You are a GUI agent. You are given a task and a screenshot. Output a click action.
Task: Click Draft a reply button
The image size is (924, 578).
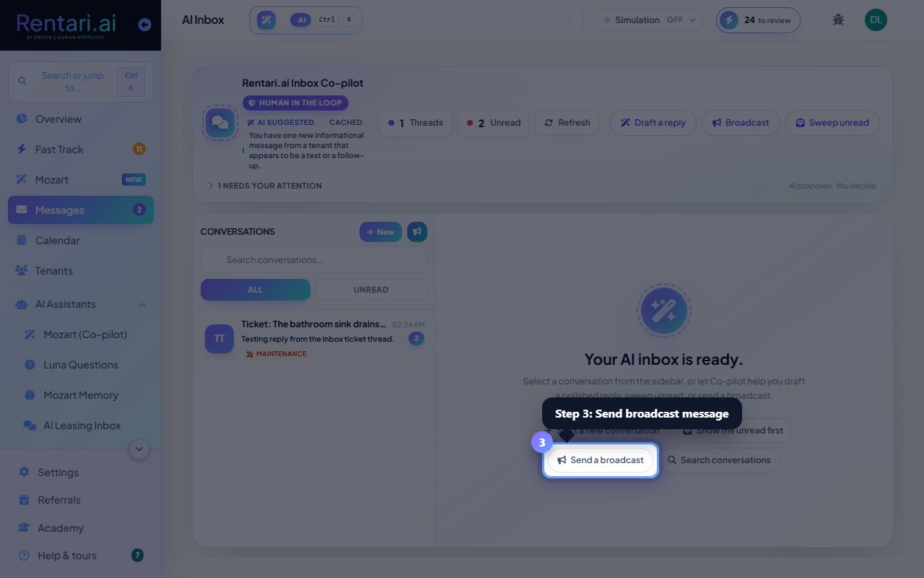click(653, 123)
